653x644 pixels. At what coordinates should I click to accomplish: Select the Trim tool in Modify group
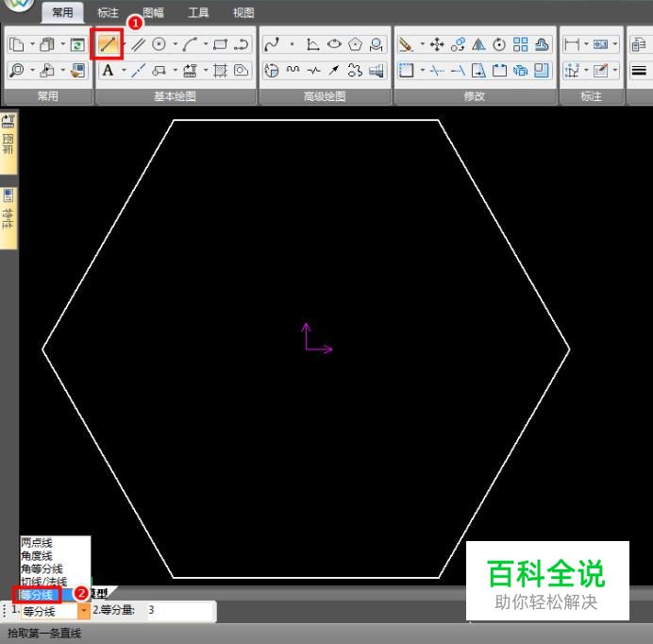(437, 71)
